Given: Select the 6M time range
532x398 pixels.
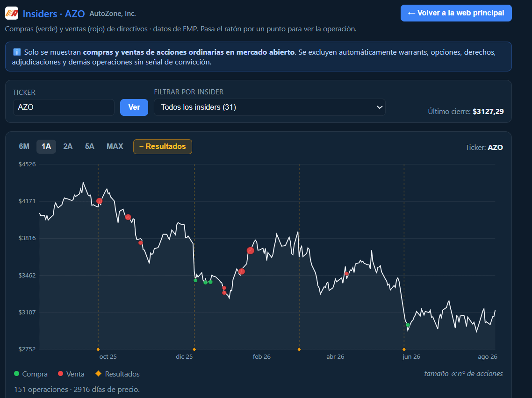Looking at the screenshot, I should [24, 147].
